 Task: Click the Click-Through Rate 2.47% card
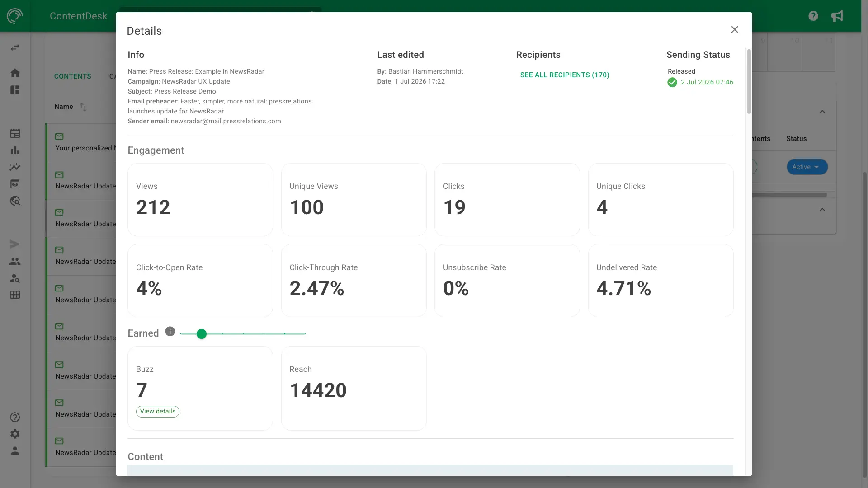coord(354,281)
